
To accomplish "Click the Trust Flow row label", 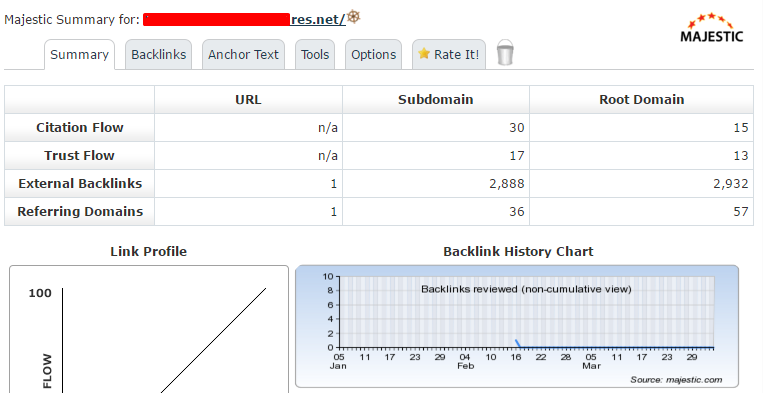I will (79, 156).
